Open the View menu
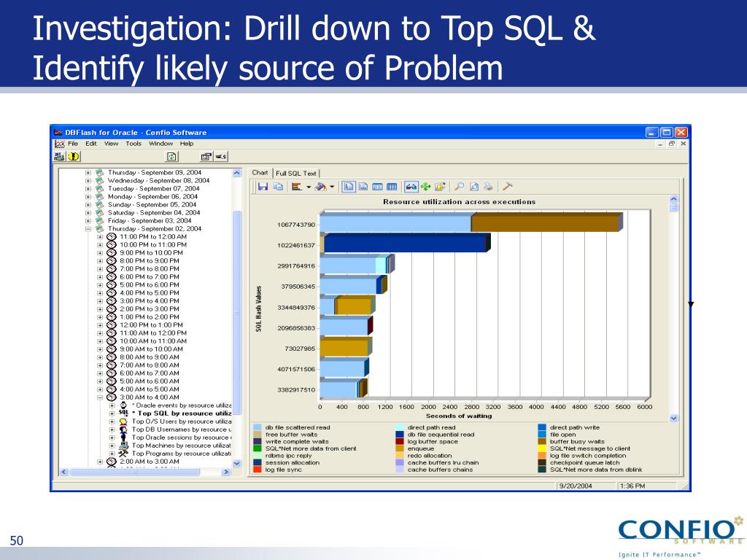The image size is (747, 560). click(111, 144)
